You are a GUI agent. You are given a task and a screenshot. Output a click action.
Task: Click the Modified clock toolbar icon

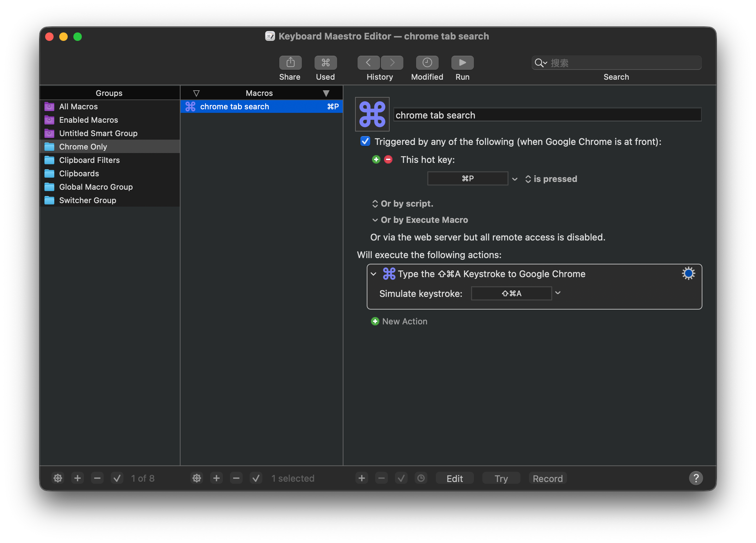point(427,63)
